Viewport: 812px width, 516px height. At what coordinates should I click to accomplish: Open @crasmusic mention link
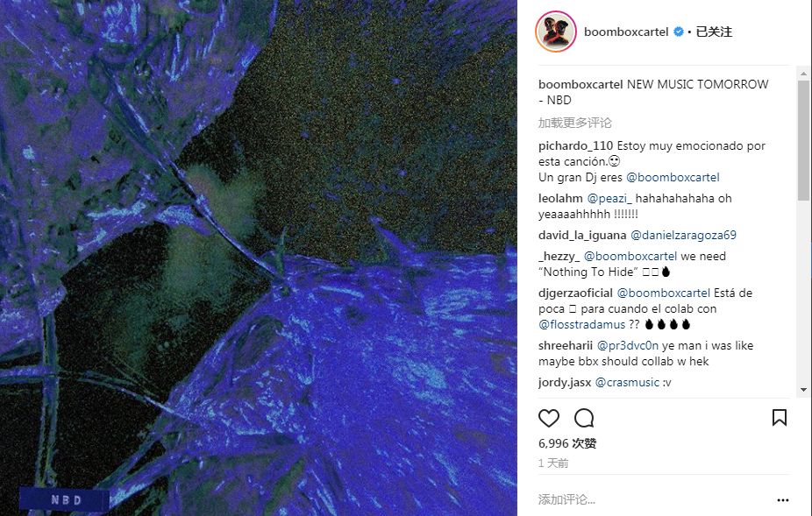point(627,383)
